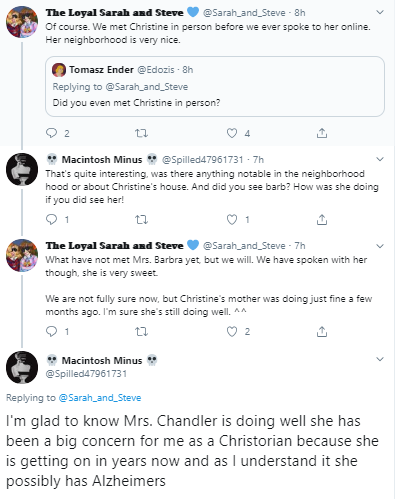Open the quoted Tomasz Ender tweet
This screenshot has height=499, width=398.
pos(215,86)
